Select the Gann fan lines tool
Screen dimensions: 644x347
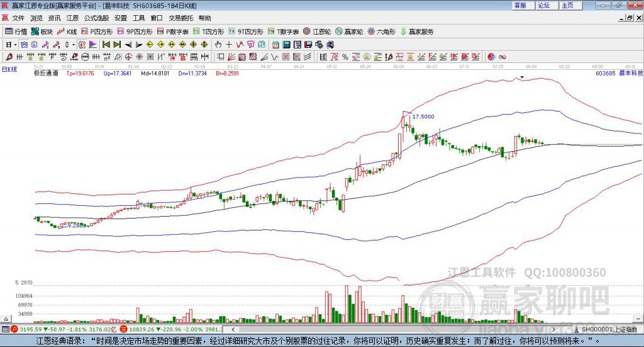pos(231,57)
